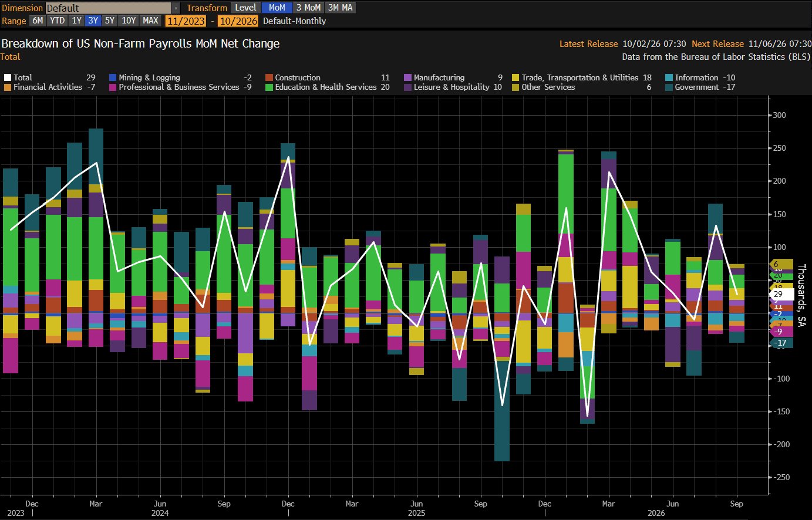The width and height of the screenshot is (812, 520).
Task: Click the Mining & Logging blue swatch
Action: 113,77
